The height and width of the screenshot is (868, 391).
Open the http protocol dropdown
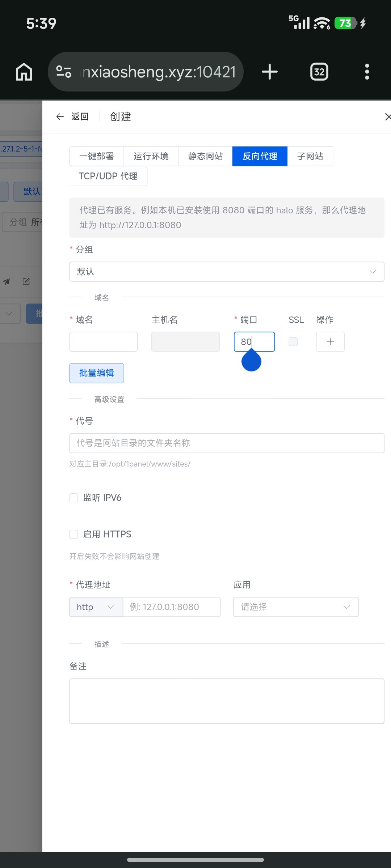click(x=96, y=607)
